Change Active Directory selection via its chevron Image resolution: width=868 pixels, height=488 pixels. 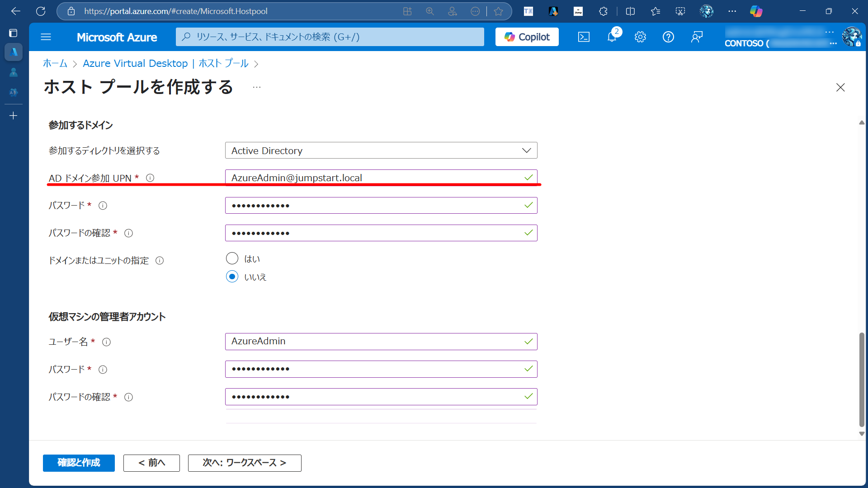pos(526,150)
